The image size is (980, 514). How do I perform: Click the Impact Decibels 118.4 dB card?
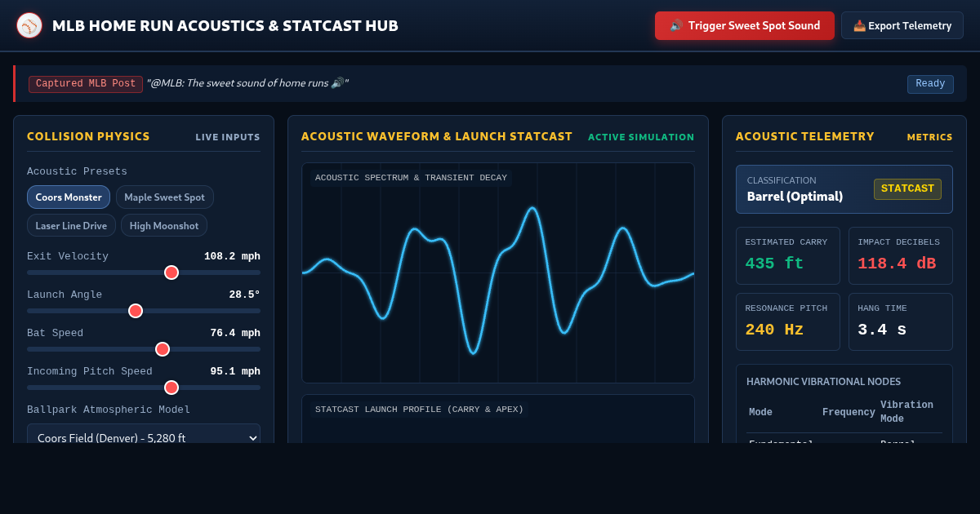[901, 255]
